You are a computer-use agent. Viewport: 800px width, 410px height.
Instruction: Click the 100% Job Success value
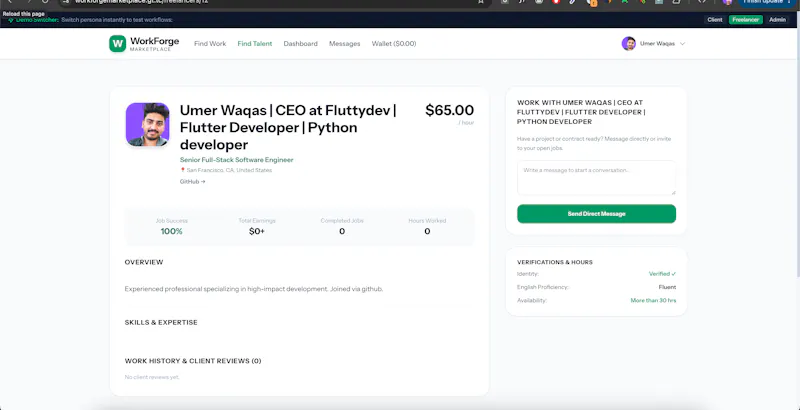[x=171, y=231]
